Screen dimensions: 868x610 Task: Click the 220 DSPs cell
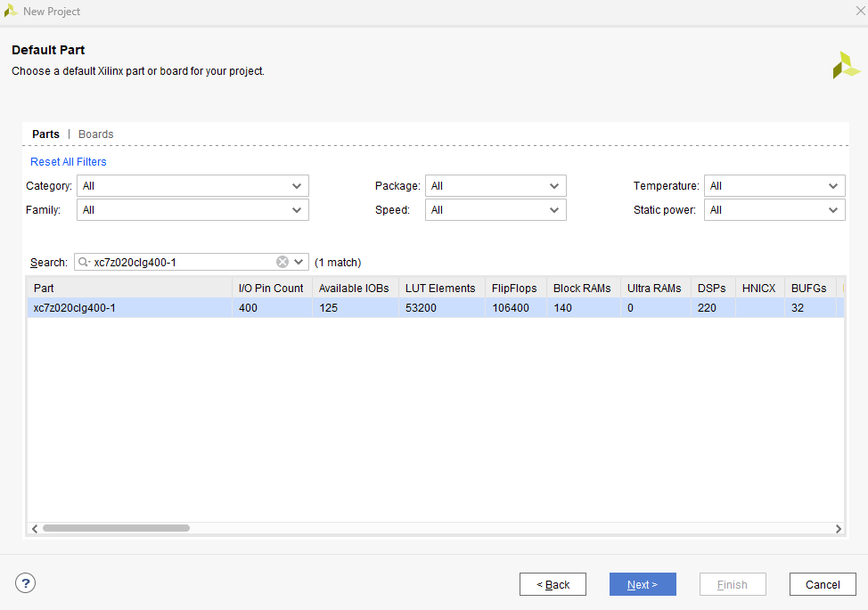coord(713,308)
